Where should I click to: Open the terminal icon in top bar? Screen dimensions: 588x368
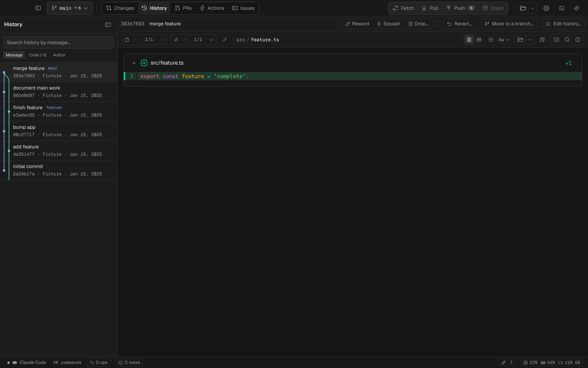tap(562, 8)
